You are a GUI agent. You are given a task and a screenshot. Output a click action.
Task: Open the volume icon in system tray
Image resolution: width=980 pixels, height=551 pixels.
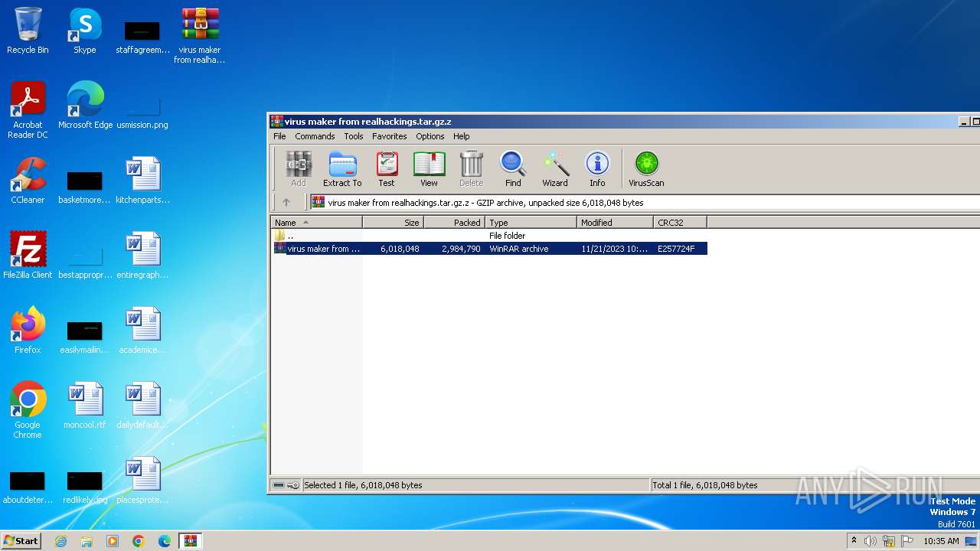point(871,541)
